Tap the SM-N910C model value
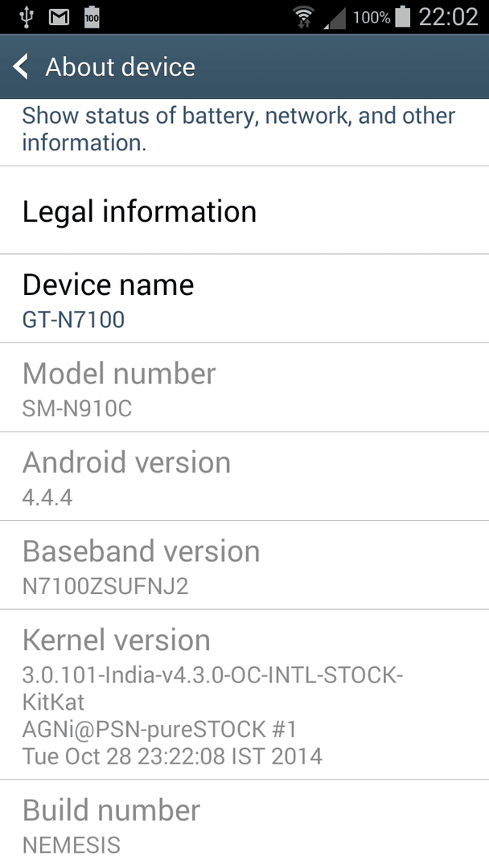 click(77, 408)
